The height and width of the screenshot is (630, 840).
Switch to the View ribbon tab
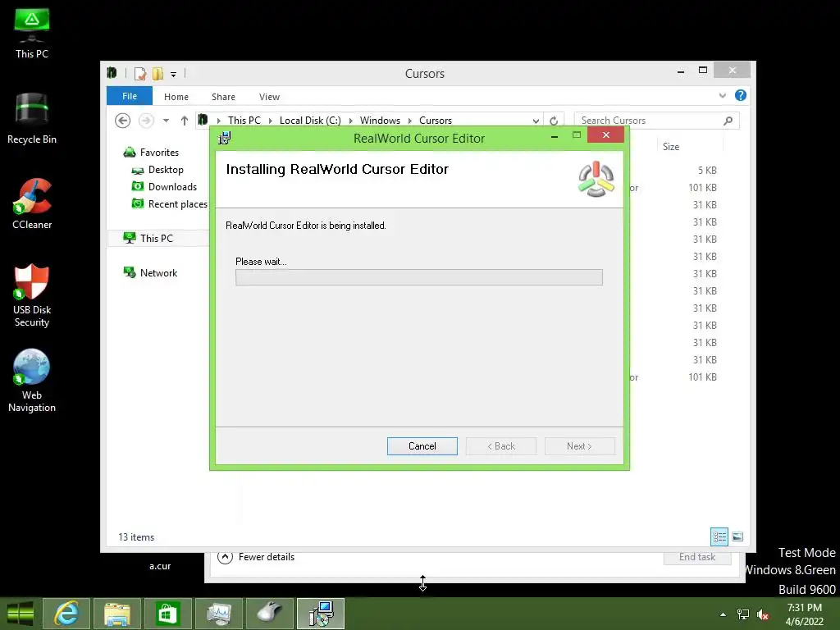pos(269,97)
